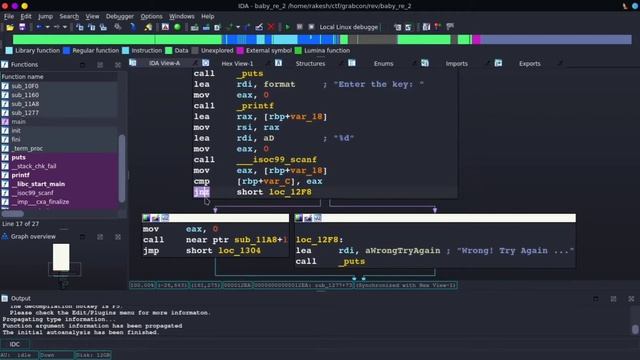Terminate the process with the stop icon
This screenshot has height=360, width=640.
(x=311, y=27)
